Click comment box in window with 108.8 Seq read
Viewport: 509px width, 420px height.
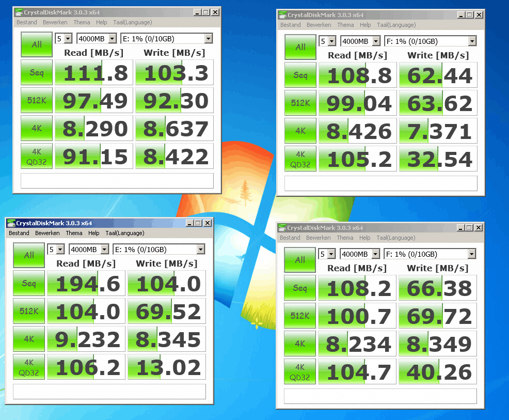coord(381,183)
